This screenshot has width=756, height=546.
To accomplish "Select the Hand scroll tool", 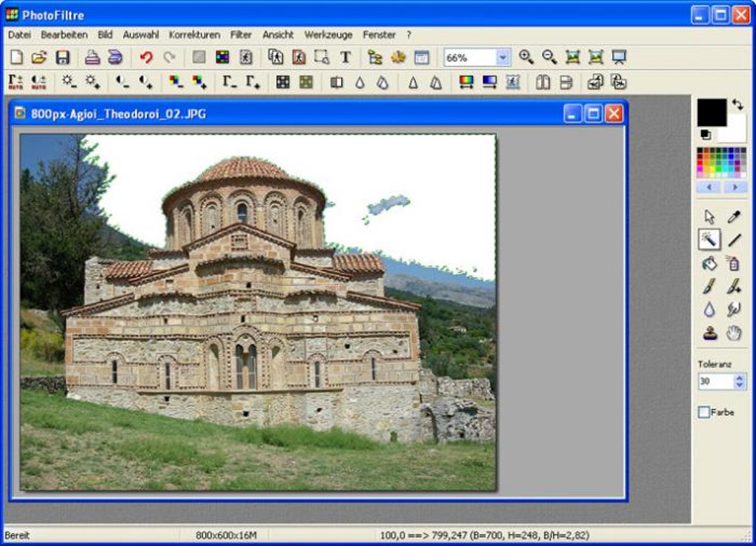I will click(x=734, y=333).
